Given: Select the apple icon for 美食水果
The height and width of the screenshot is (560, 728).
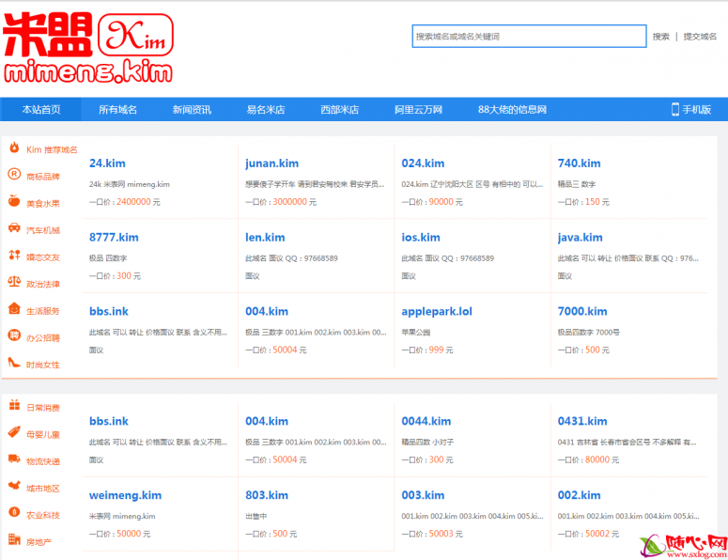Looking at the screenshot, I should (x=14, y=201).
